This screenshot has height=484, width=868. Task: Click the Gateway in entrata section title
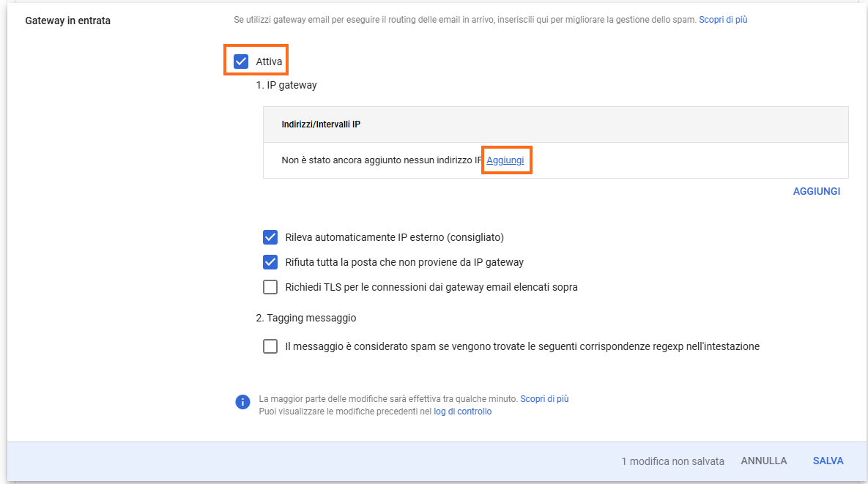click(68, 21)
